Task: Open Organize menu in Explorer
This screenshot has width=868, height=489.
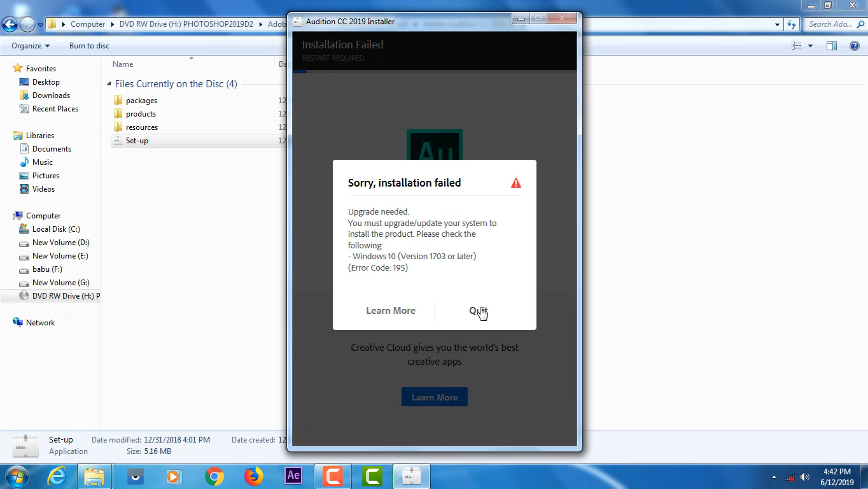Action: tap(31, 46)
